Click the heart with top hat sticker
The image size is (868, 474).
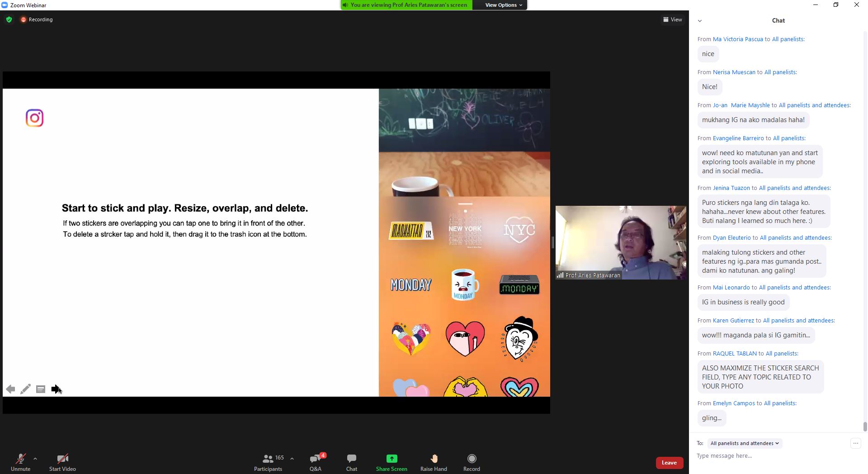tap(519, 339)
